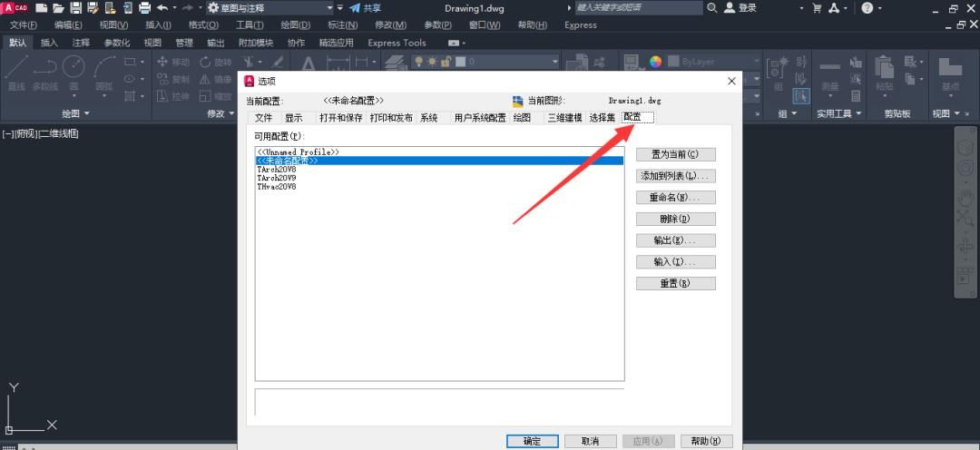Toggle the layer lock padlock icon
The height and width of the screenshot is (450, 980).
pyautogui.click(x=446, y=62)
